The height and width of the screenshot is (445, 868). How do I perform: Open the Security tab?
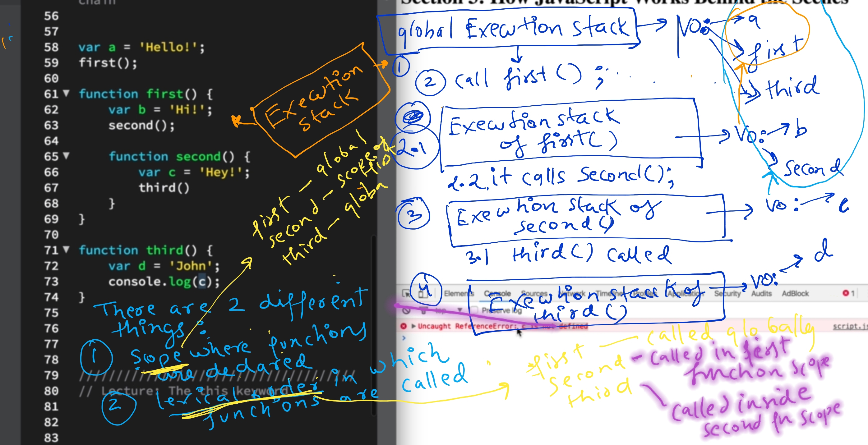(727, 294)
